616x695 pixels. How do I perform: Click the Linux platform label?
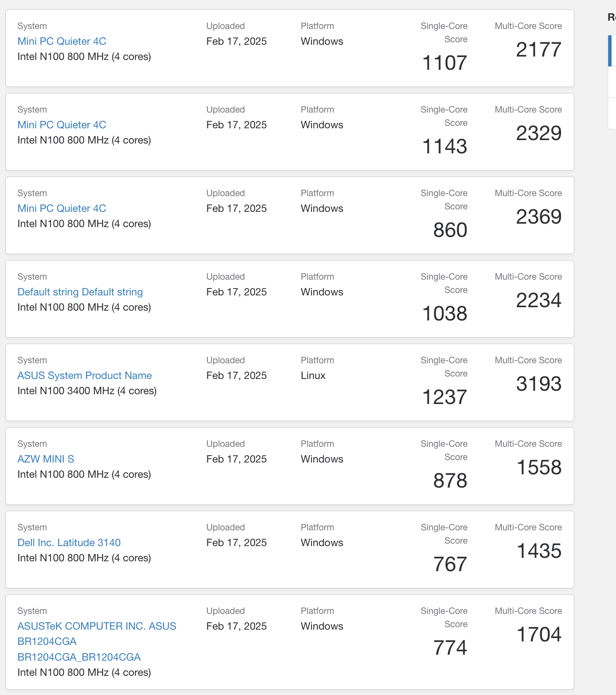click(x=313, y=376)
